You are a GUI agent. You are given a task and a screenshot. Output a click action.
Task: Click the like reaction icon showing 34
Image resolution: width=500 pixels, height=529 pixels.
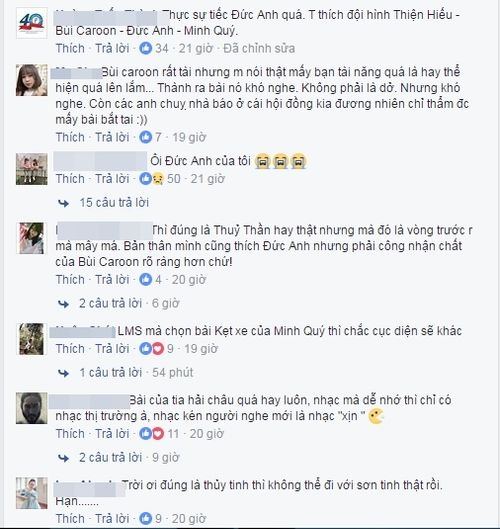145,48
